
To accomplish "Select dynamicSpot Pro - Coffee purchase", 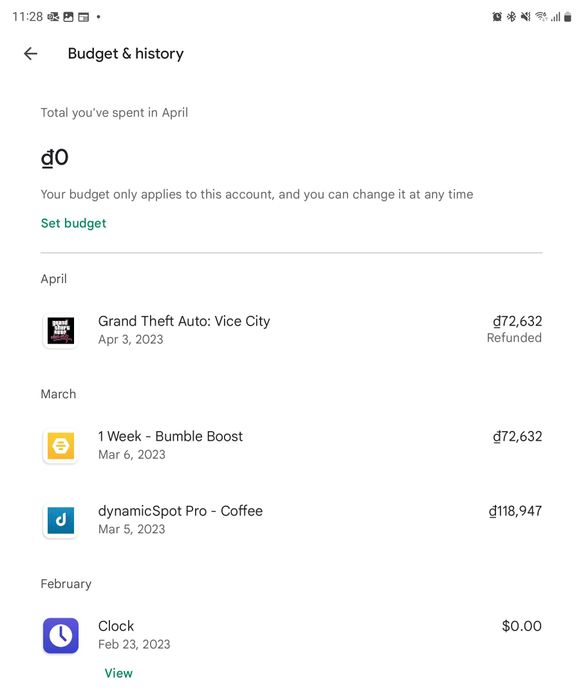I will coord(292,521).
